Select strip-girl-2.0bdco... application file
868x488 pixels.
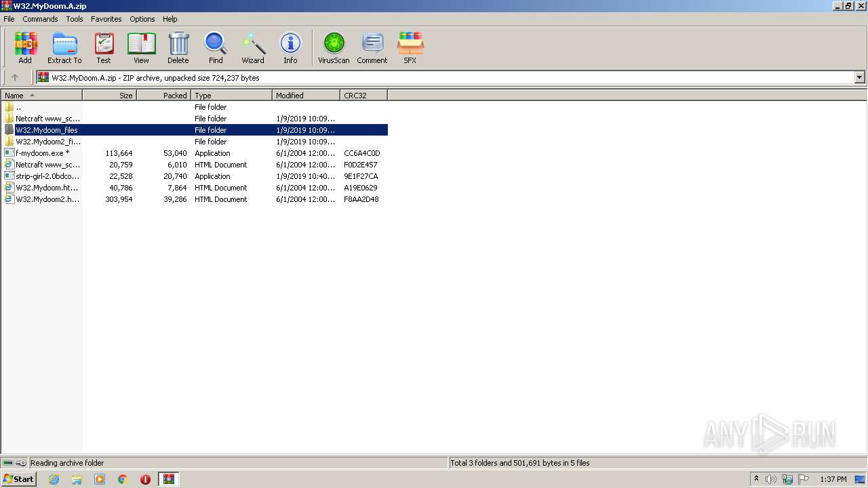pyautogui.click(x=195, y=176)
